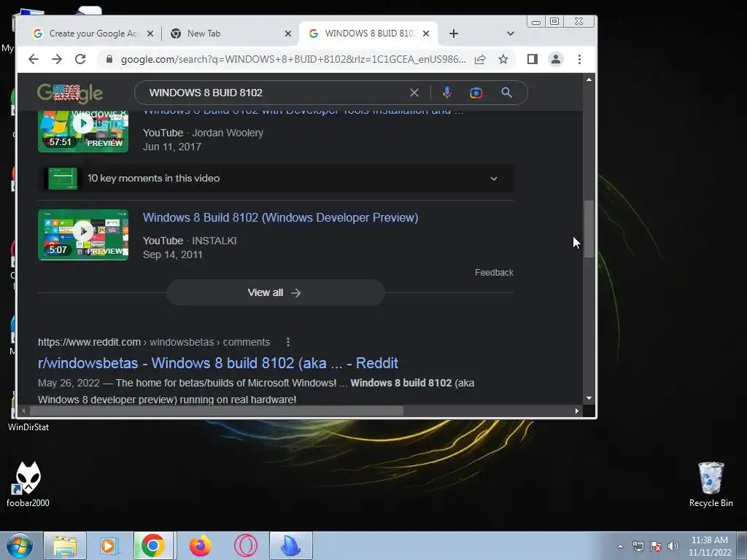Click Chrome icon in taskbar
This screenshot has height=560, width=747.
pos(152,545)
